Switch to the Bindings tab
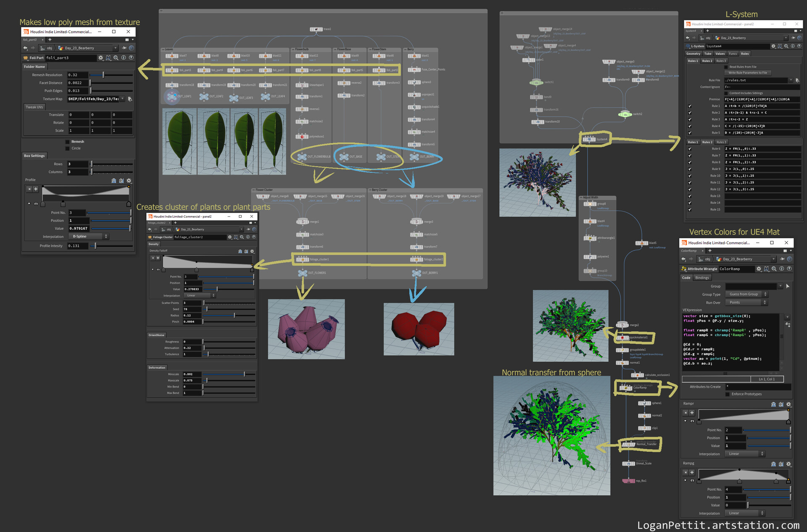This screenshot has width=807, height=532. (x=702, y=278)
